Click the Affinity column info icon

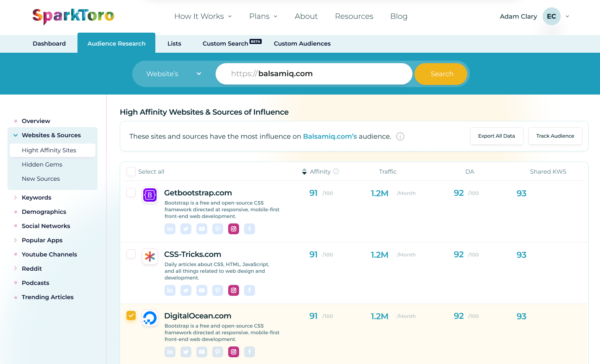coord(336,172)
